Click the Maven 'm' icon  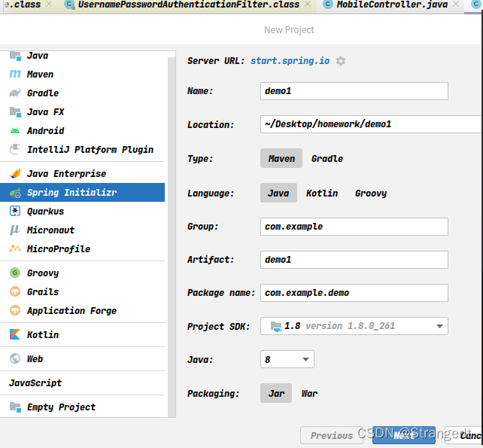click(15, 74)
